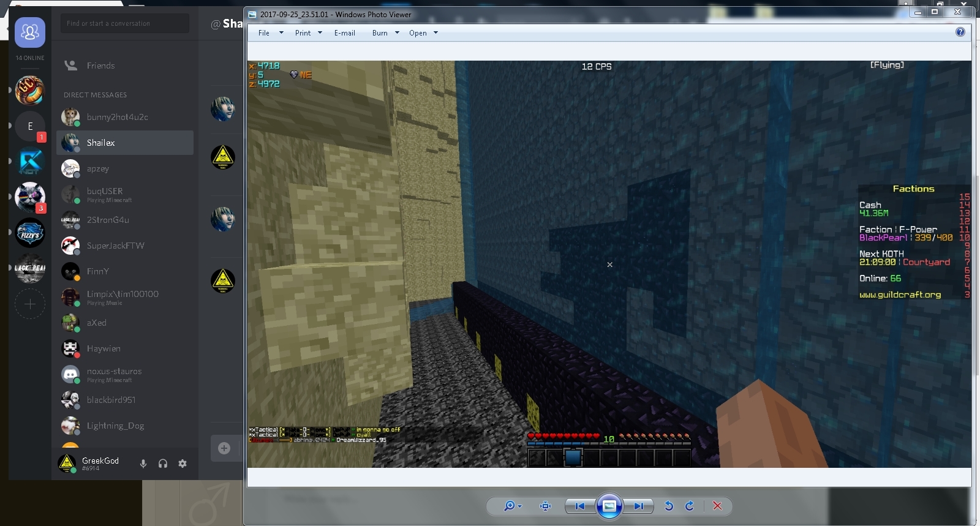The height and width of the screenshot is (526, 980).
Task: Delete the photo with red X
Action: tap(717, 506)
